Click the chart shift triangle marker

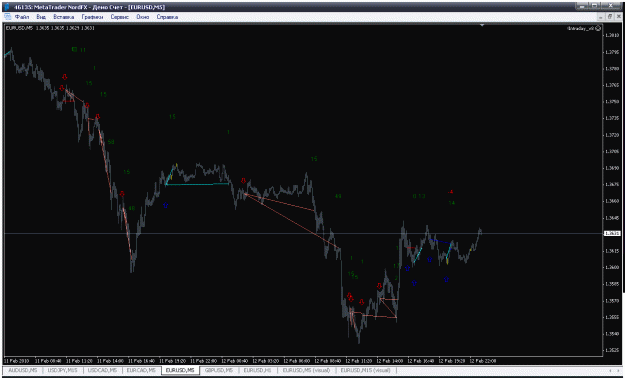point(482,26)
